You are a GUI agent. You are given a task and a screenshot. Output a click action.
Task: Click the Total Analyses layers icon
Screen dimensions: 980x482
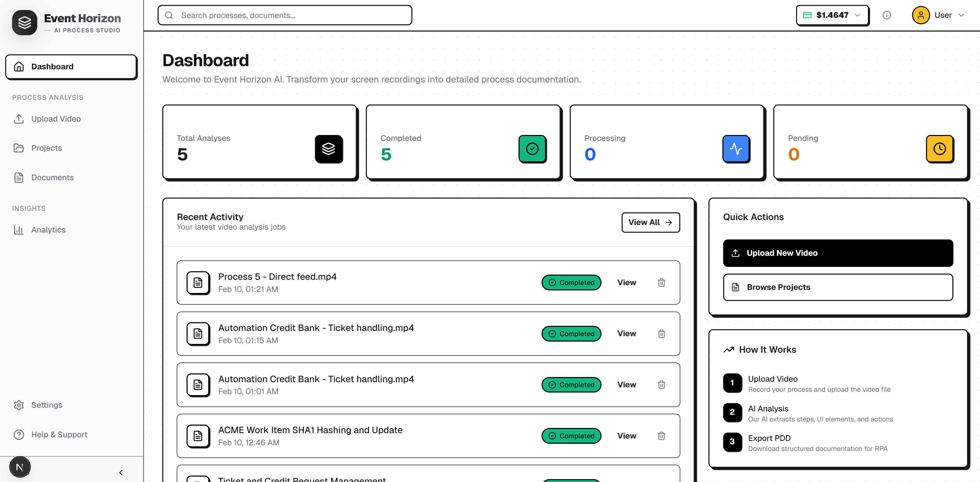coord(328,149)
